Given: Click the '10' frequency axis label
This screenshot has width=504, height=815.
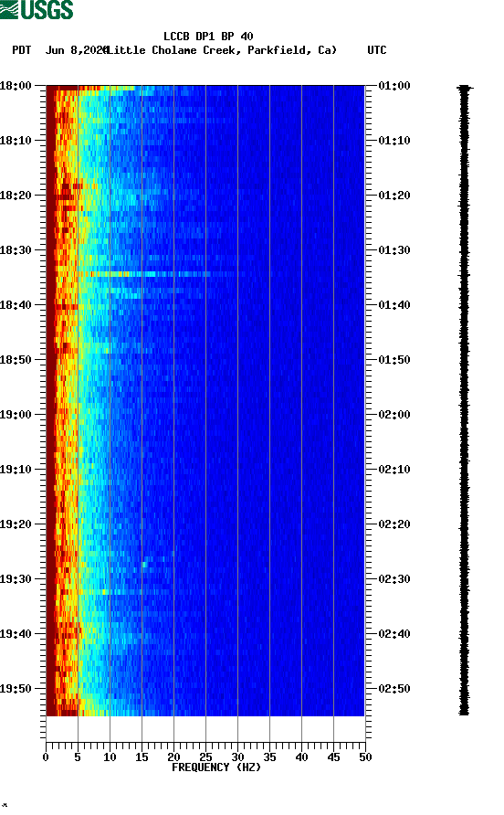Looking at the screenshot, I should pyautogui.click(x=110, y=757).
